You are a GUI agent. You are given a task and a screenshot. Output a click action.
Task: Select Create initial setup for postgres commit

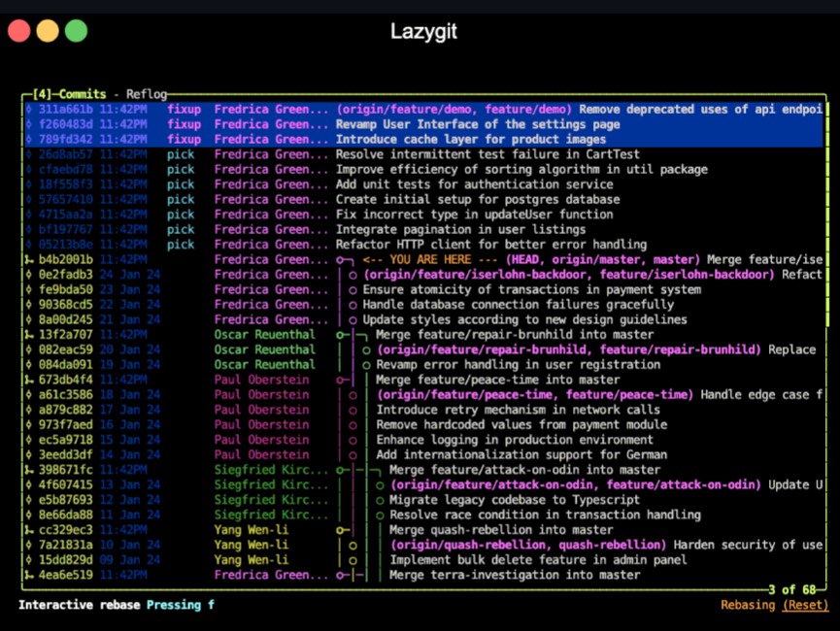point(423,199)
